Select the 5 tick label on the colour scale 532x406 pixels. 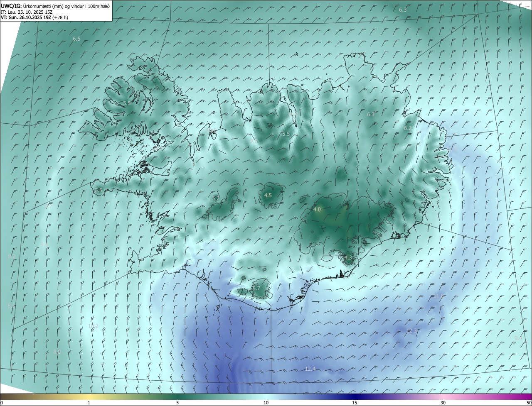(x=177, y=403)
